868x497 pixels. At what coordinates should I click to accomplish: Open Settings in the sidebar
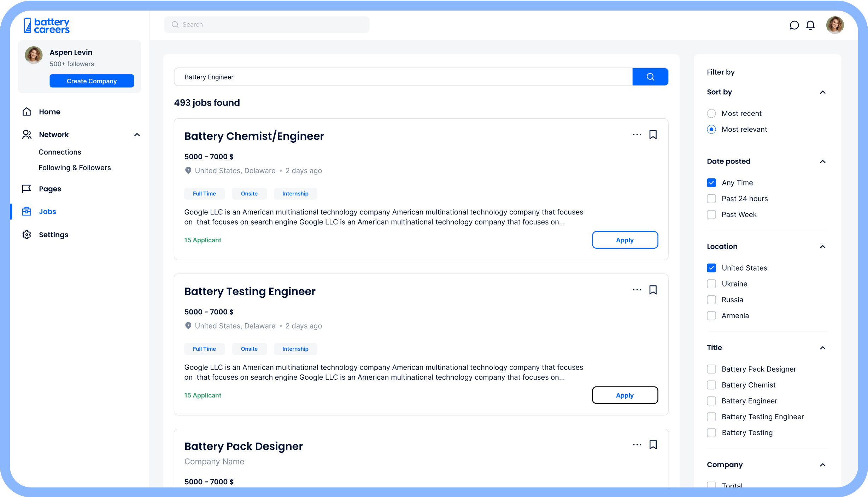(53, 235)
